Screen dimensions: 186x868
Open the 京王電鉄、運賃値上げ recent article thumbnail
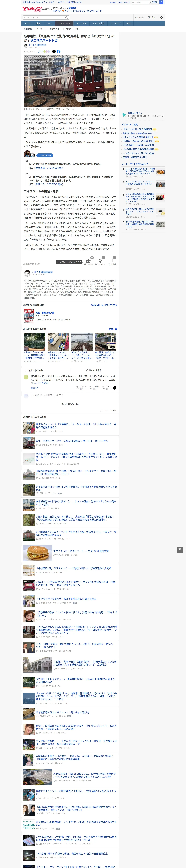pos(106,342)
